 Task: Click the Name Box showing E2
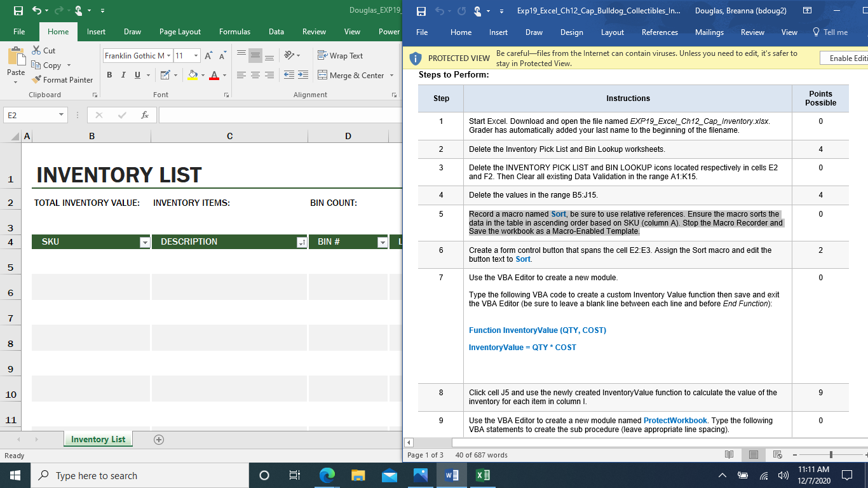click(x=29, y=115)
